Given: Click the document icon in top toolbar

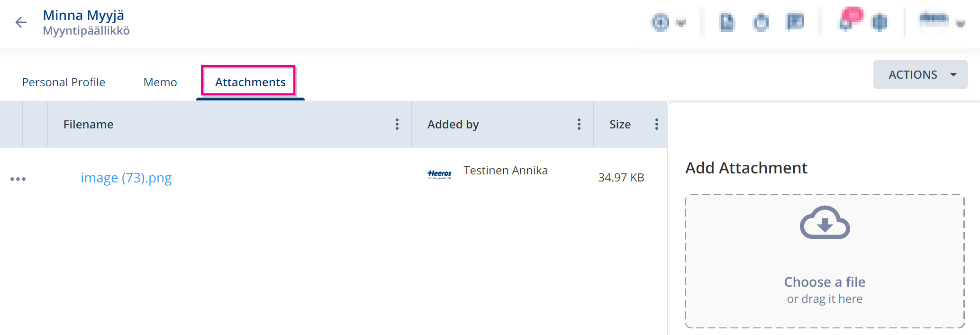Looking at the screenshot, I should coord(727,22).
